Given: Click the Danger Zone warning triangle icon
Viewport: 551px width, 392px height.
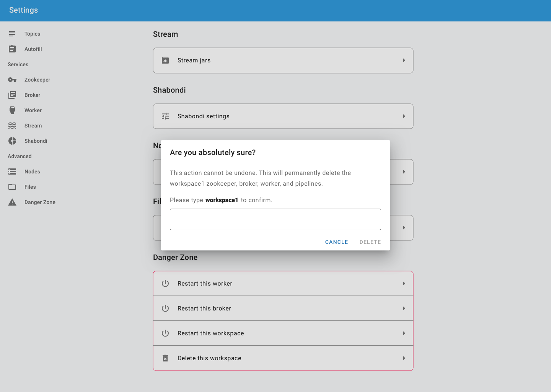Looking at the screenshot, I should [x=12, y=202].
